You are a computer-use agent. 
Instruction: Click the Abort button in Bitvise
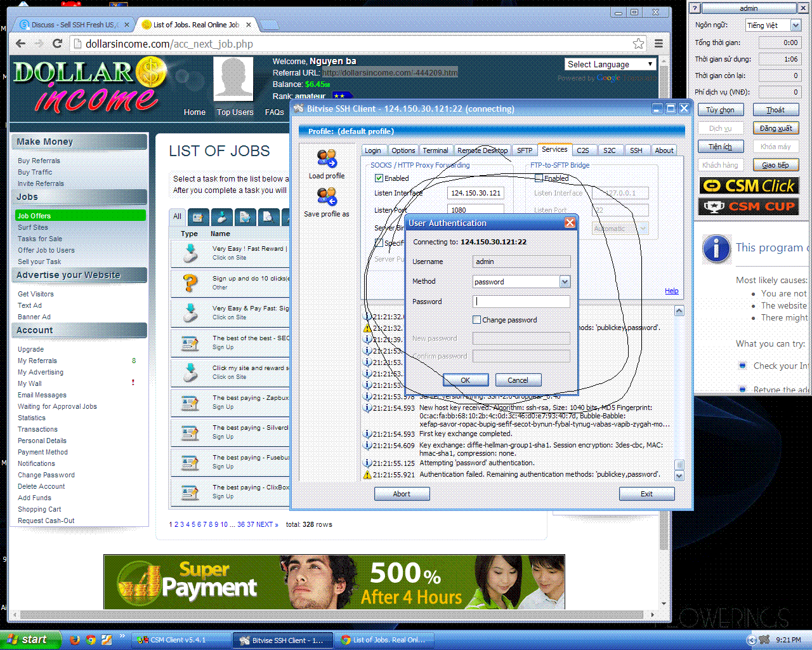tap(402, 494)
